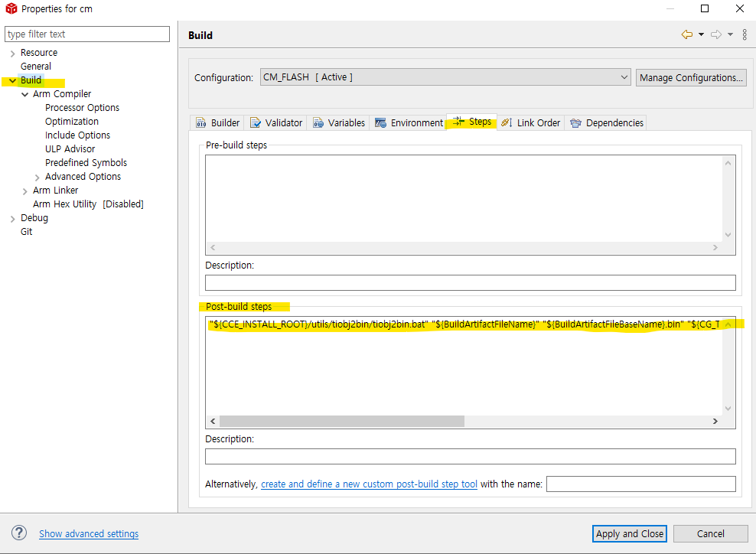Click the post-build horizontal scrollbar thumb

coord(342,422)
